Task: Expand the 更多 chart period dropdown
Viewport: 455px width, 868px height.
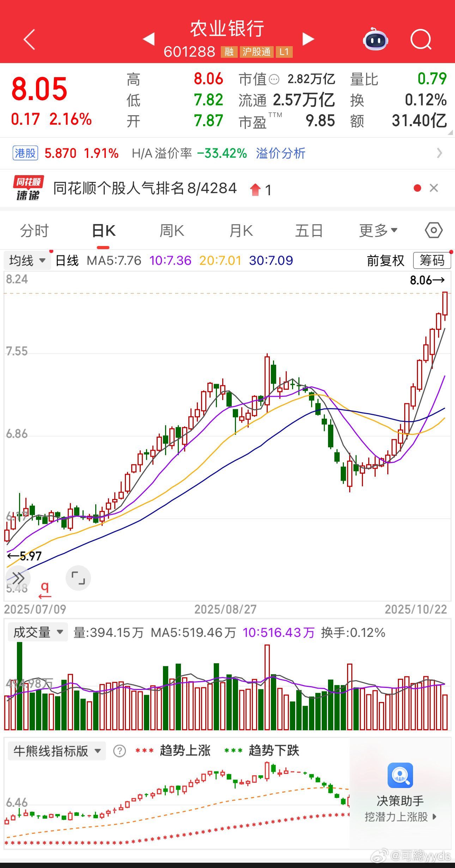Action: (378, 231)
